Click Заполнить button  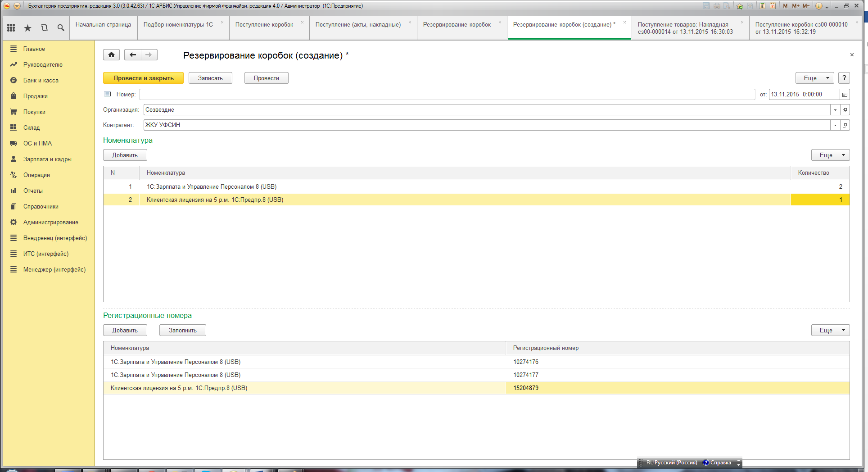(x=182, y=330)
